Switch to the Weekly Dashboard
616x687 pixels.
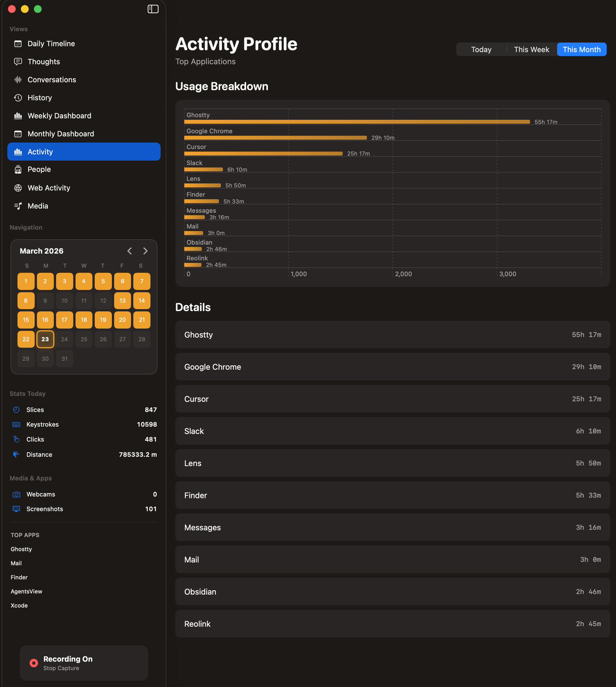tap(59, 116)
